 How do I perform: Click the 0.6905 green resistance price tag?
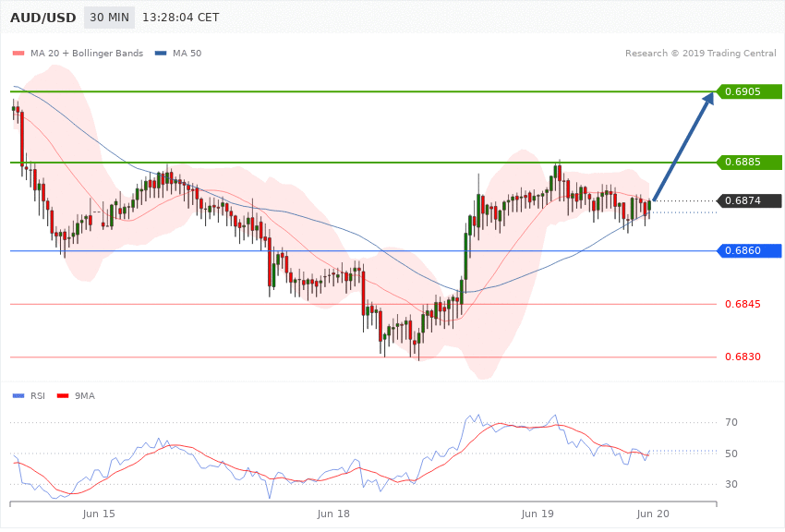pos(748,91)
